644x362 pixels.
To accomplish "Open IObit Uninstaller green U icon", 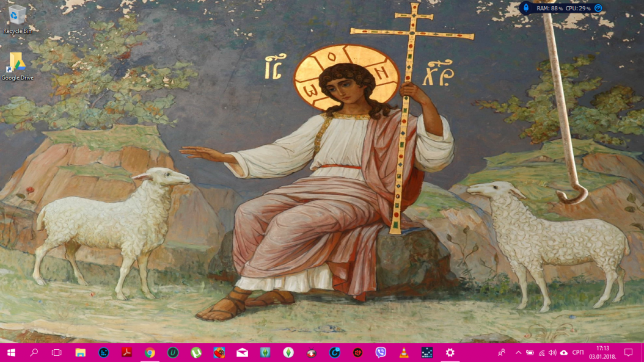I will pos(173,353).
